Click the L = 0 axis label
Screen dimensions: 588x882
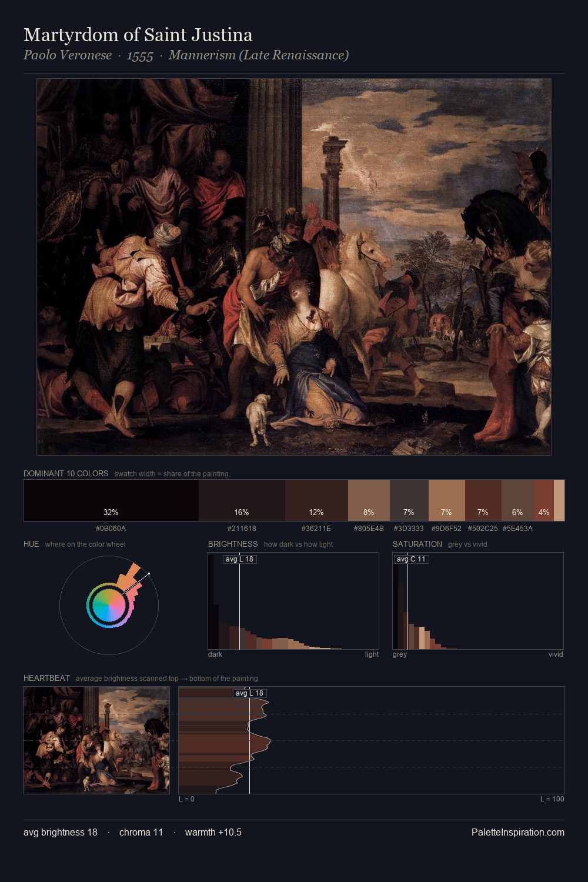coord(186,799)
